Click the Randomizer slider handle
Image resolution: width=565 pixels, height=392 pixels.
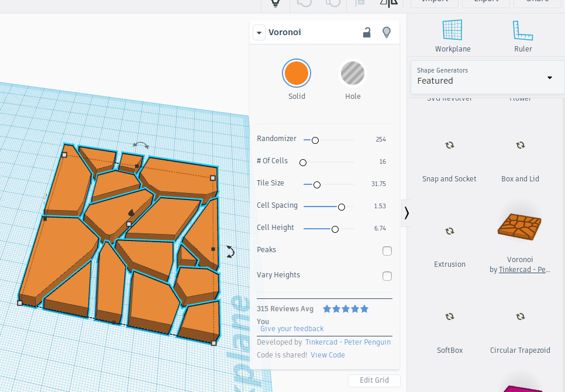[x=315, y=140]
